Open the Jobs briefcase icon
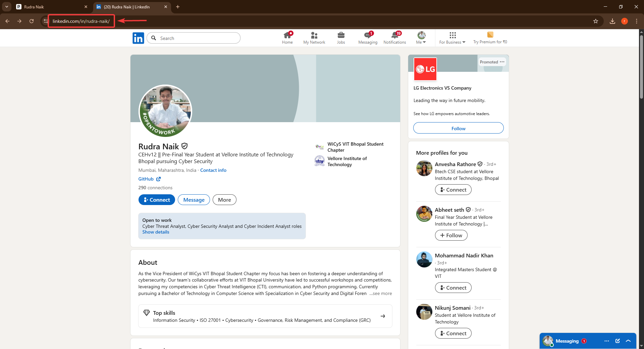644x349 pixels. [341, 38]
